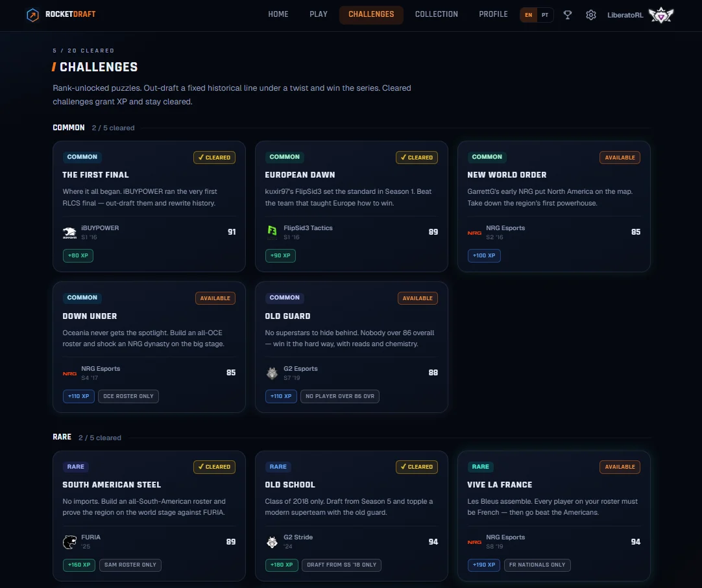
Task: Open the New World Order challenge
Action: click(554, 206)
